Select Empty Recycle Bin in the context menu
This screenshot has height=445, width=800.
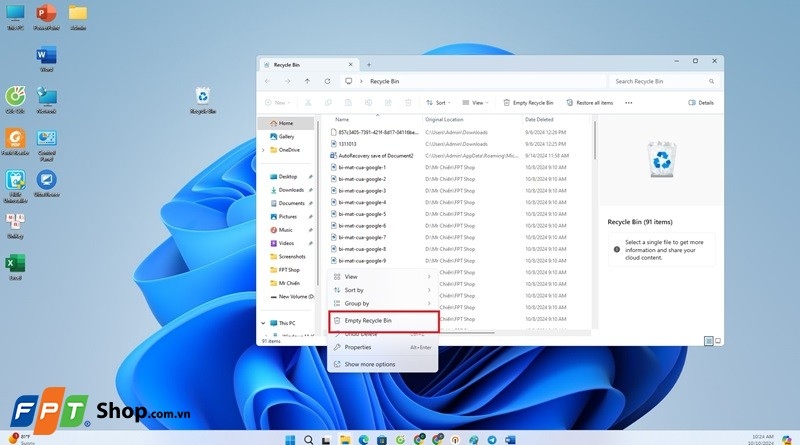point(383,321)
